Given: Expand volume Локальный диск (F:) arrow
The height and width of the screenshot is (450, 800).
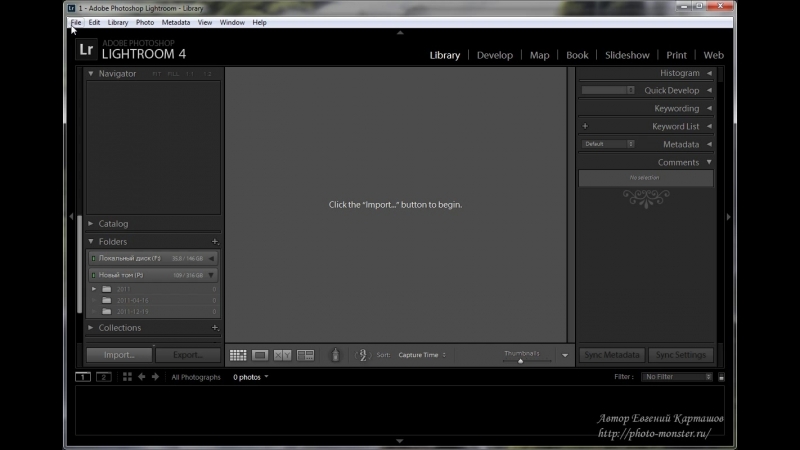Looking at the screenshot, I should coord(211,258).
